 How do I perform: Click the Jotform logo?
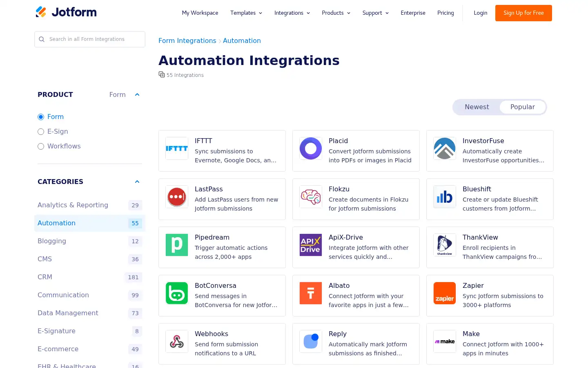pos(66,12)
